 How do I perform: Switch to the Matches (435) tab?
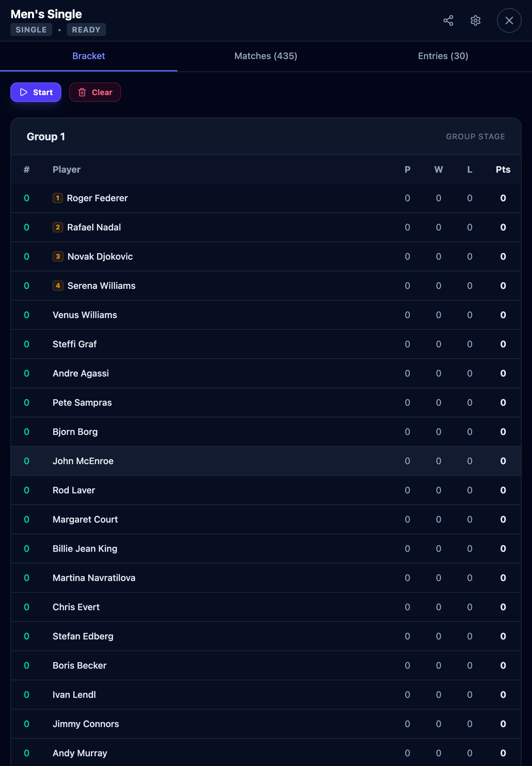(x=265, y=56)
